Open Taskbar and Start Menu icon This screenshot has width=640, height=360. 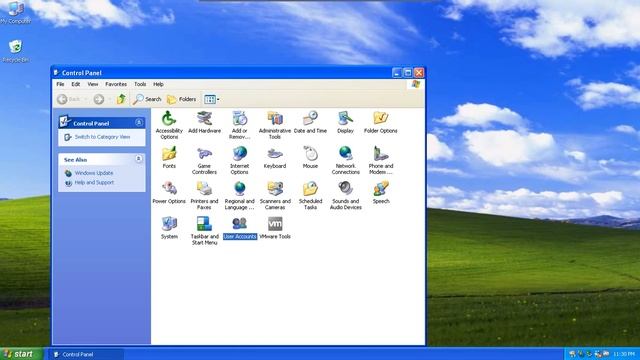[204, 231]
